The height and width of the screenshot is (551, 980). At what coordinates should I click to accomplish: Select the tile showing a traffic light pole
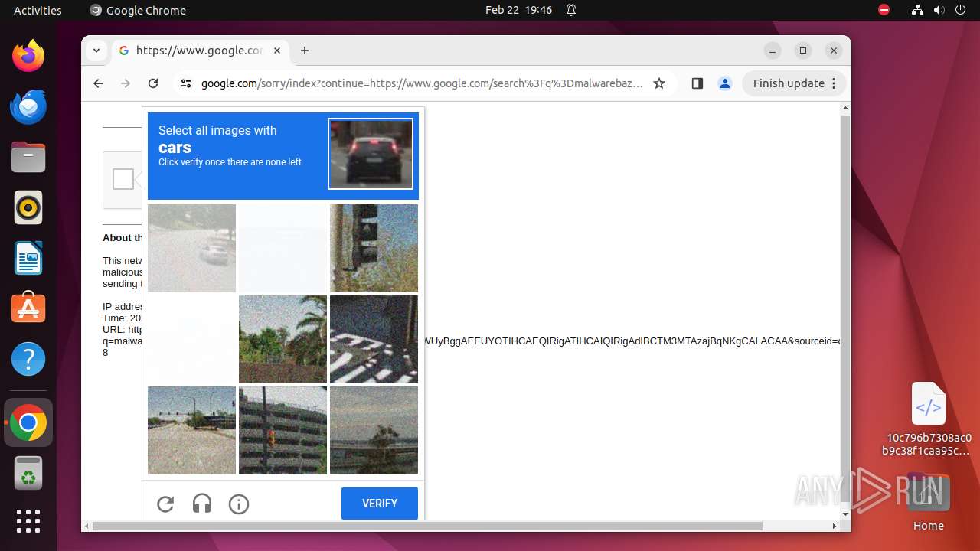(374, 248)
